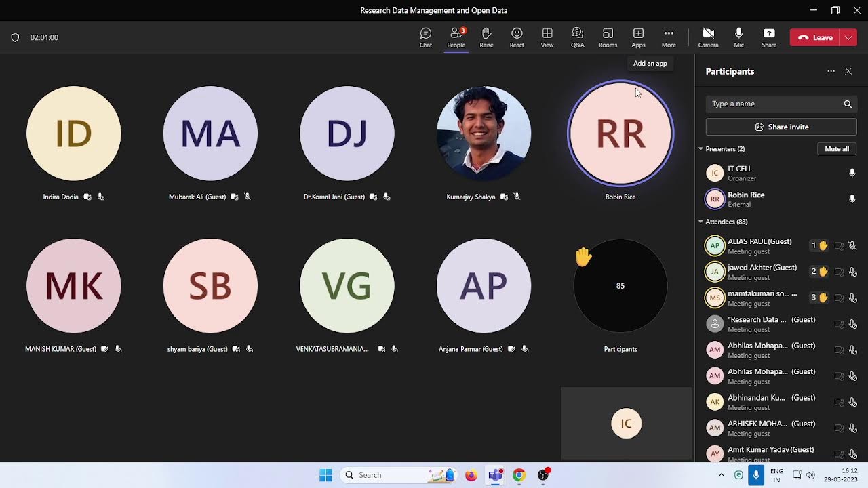Image resolution: width=868 pixels, height=488 pixels.
Task: Open breakout Rooms
Action: point(608,37)
